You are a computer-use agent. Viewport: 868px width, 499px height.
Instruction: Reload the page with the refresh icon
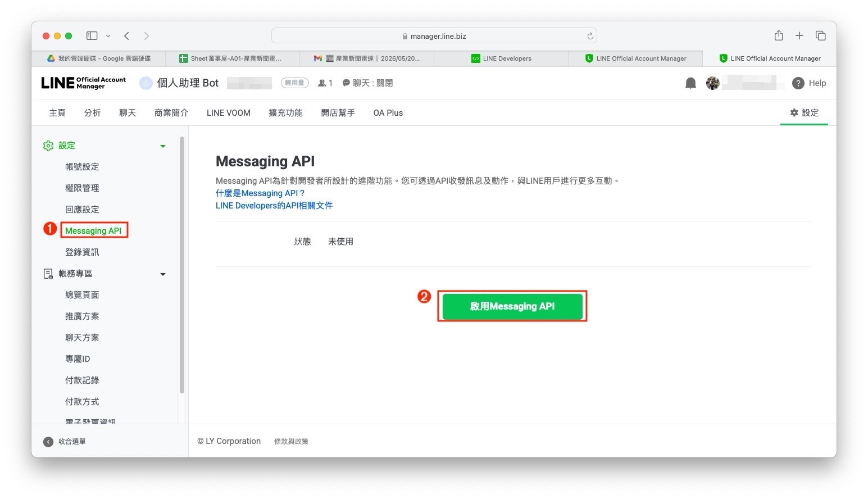[590, 36]
